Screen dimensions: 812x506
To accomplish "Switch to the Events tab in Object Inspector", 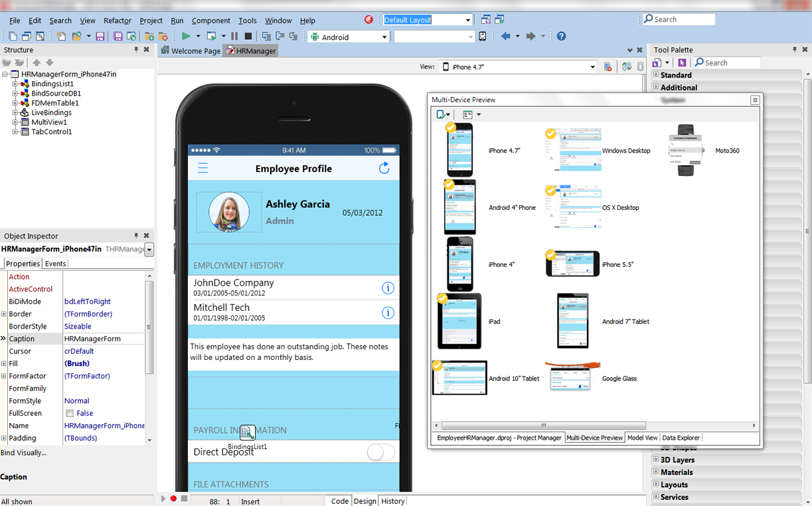I will [x=55, y=264].
